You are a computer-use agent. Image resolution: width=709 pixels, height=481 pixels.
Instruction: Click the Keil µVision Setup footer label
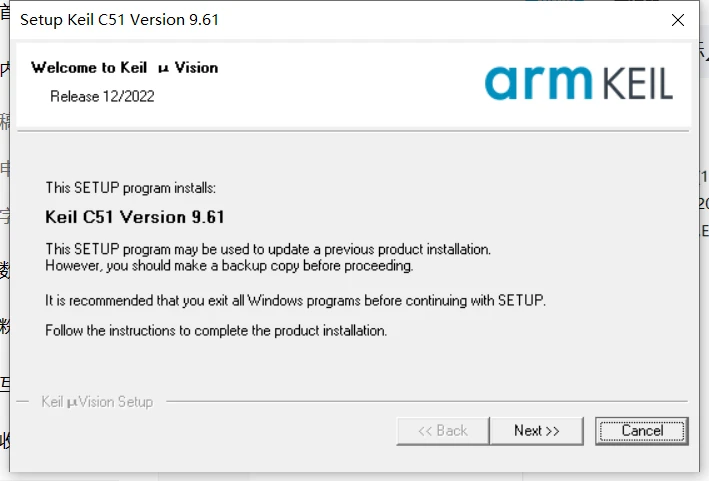click(x=97, y=402)
